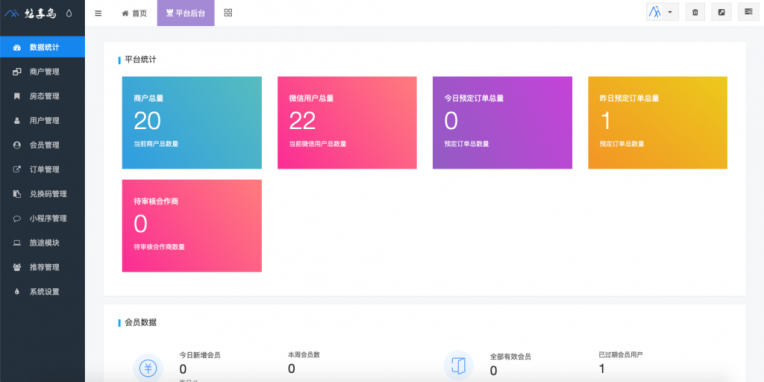Click the drop icon beside 系统设置

click(x=17, y=292)
